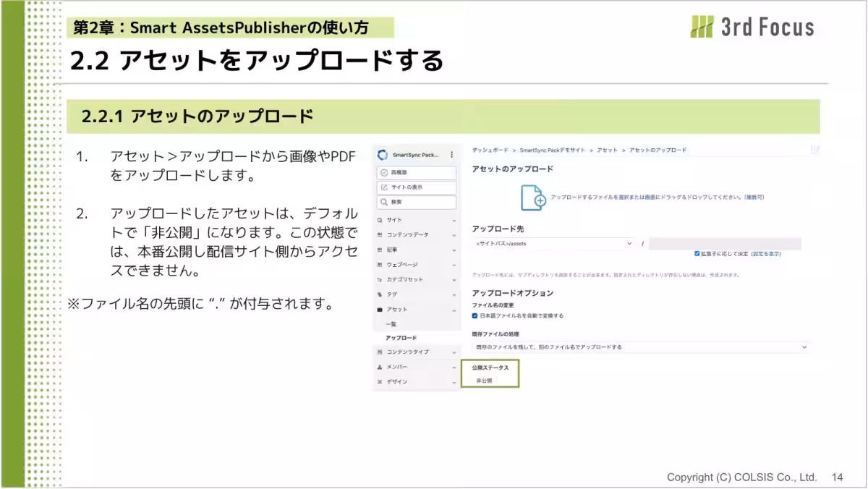The image size is (868, 489).
Task: Click the コンテンツタイプ icon in sidebar
Action: coord(380,352)
